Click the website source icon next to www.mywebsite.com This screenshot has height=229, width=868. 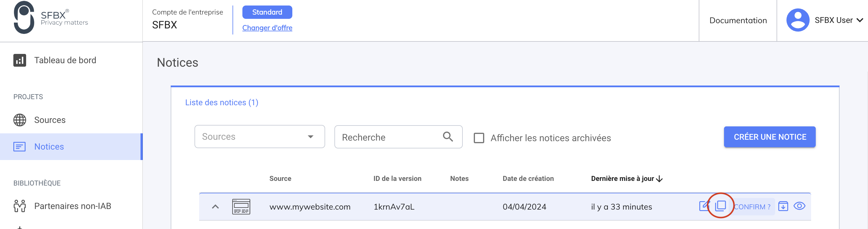coord(241,206)
